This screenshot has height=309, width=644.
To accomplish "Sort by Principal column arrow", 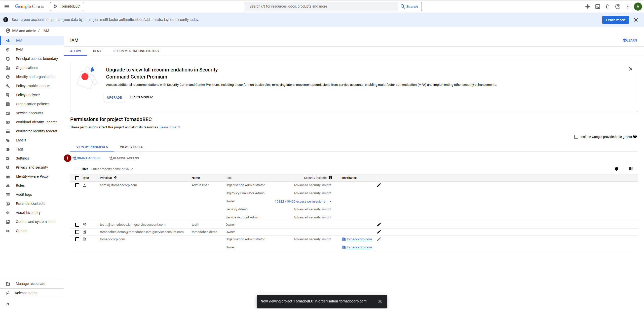I will (x=116, y=178).
